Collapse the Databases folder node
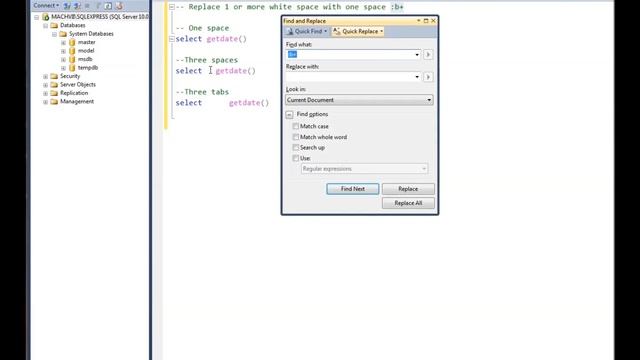 coord(45,26)
